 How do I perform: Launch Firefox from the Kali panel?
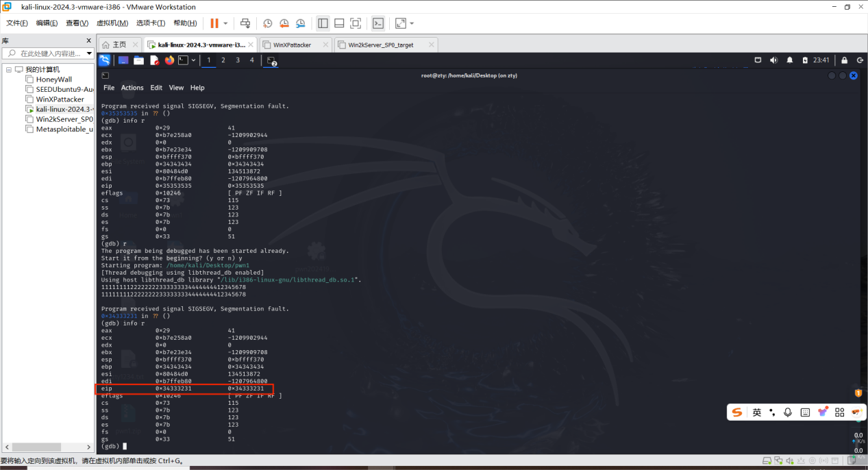click(x=169, y=60)
